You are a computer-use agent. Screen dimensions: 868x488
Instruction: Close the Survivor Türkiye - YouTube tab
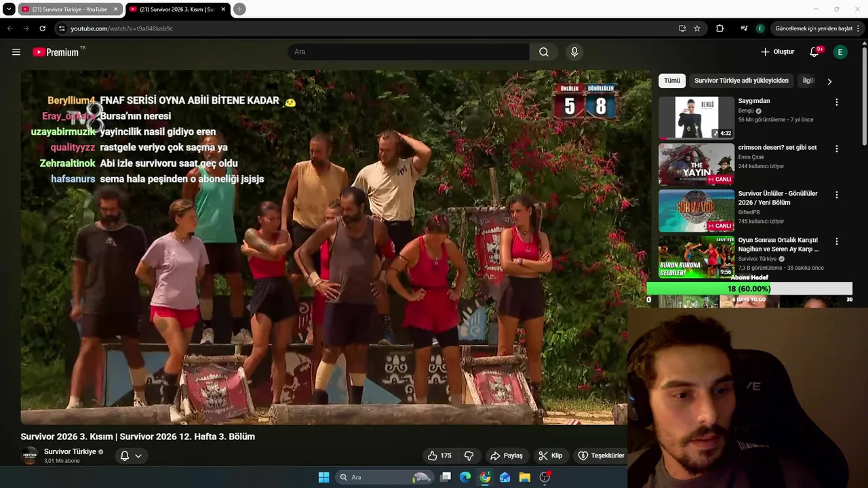115,9
